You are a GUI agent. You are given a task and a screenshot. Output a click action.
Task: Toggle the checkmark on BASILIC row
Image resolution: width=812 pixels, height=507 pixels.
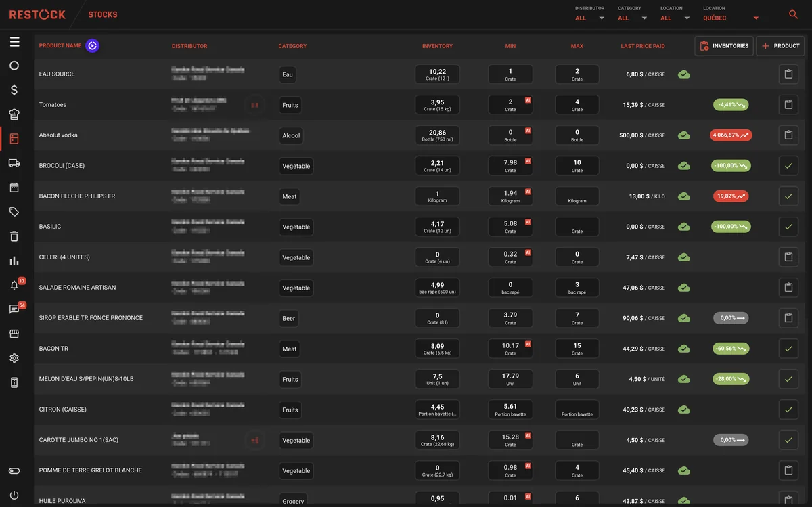(788, 227)
